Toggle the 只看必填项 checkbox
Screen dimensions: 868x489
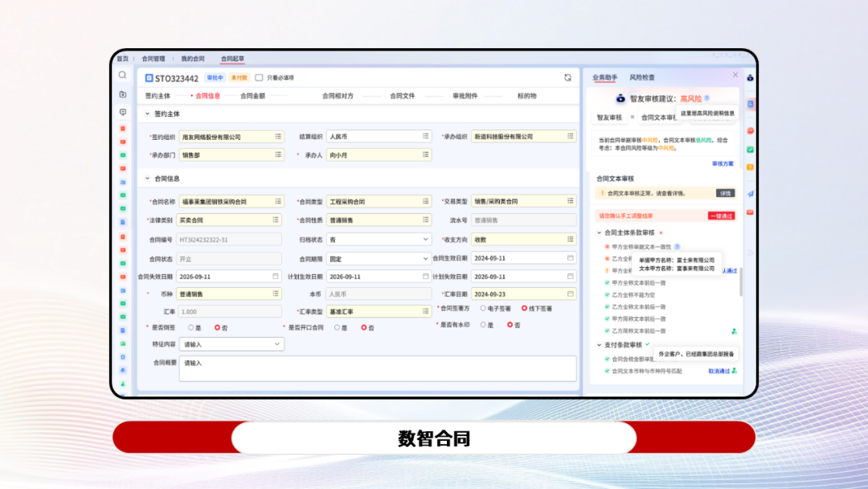pyautogui.click(x=259, y=77)
